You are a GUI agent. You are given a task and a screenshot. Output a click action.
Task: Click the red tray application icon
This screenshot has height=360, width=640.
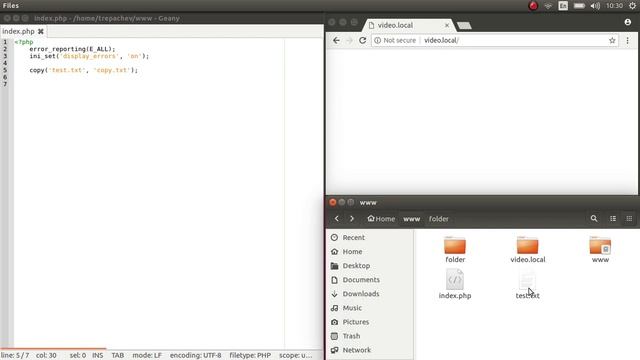pyautogui.click(x=533, y=6)
